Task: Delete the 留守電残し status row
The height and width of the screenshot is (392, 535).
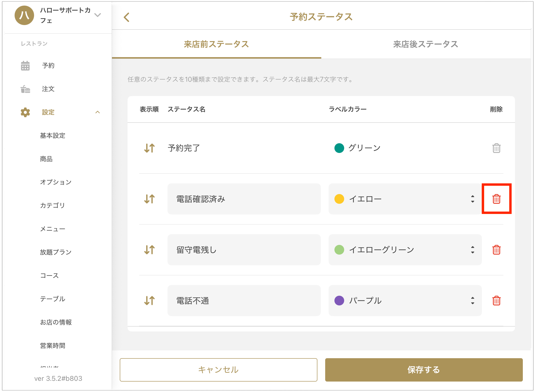Action: click(x=496, y=250)
